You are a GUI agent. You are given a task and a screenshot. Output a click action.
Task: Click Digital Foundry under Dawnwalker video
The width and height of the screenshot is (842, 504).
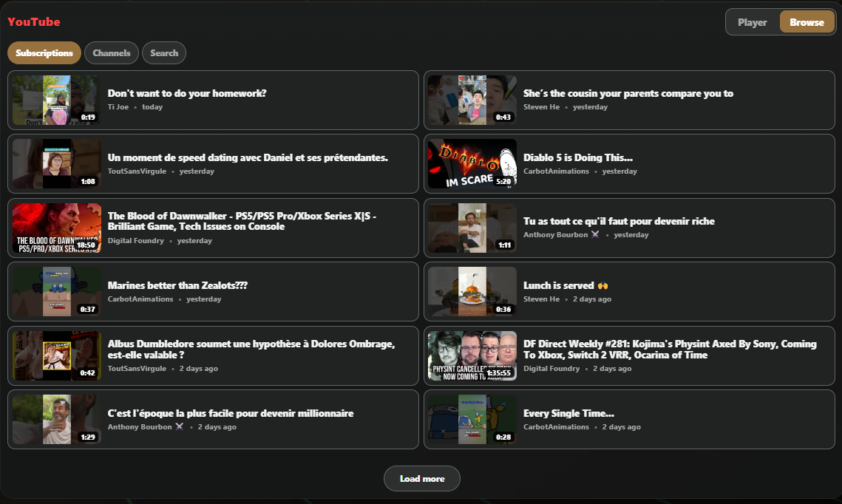[x=136, y=240]
